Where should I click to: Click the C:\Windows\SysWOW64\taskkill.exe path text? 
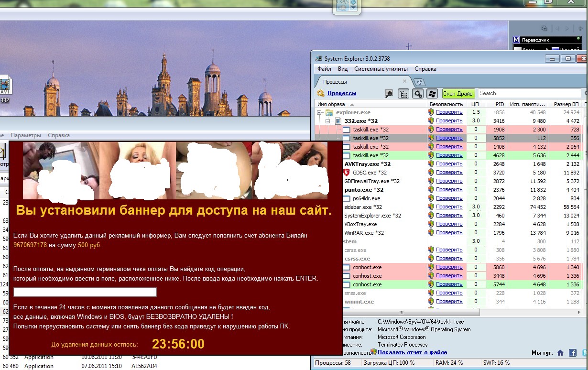421,322
